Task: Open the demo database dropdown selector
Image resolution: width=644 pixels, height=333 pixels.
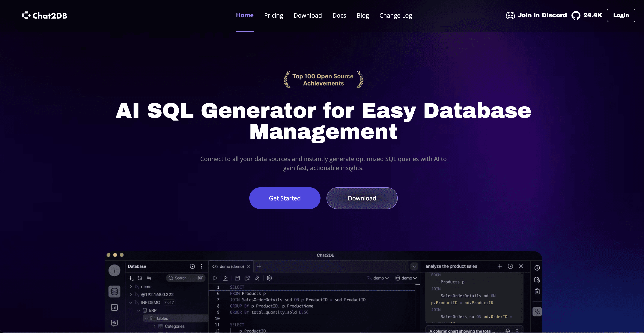Action: click(x=406, y=278)
